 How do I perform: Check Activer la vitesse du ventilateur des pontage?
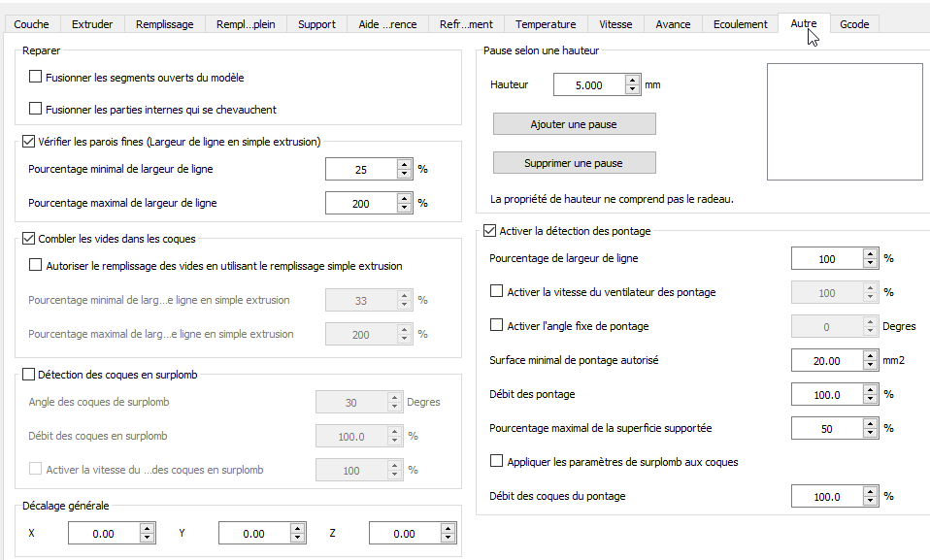[496, 291]
